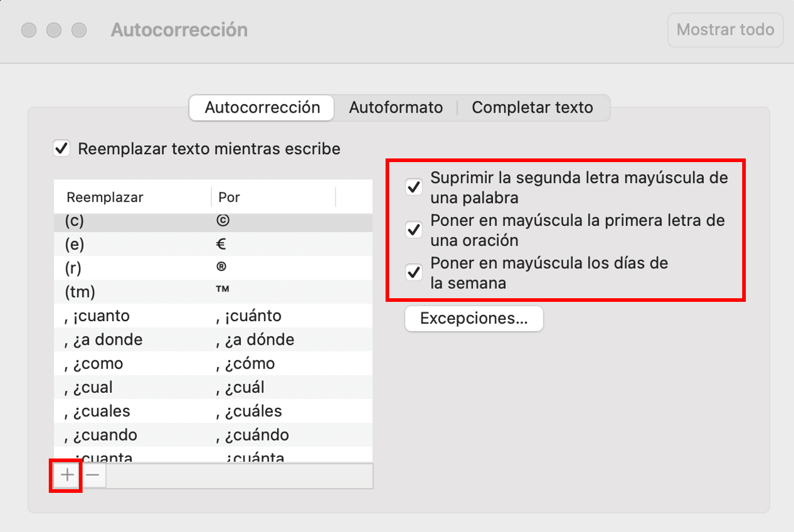Click the ", ¿a dónde" replacement cell
The height and width of the screenshot is (532, 794).
point(255,340)
